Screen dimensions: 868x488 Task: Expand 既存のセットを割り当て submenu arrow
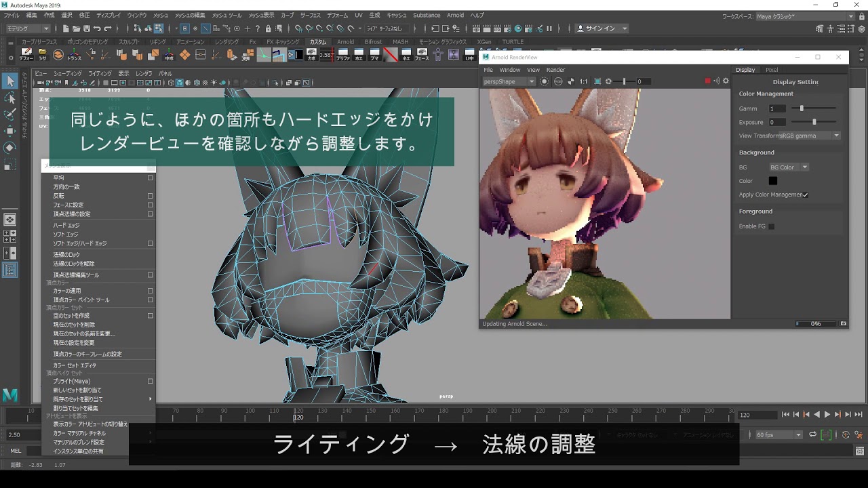click(150, 399)
